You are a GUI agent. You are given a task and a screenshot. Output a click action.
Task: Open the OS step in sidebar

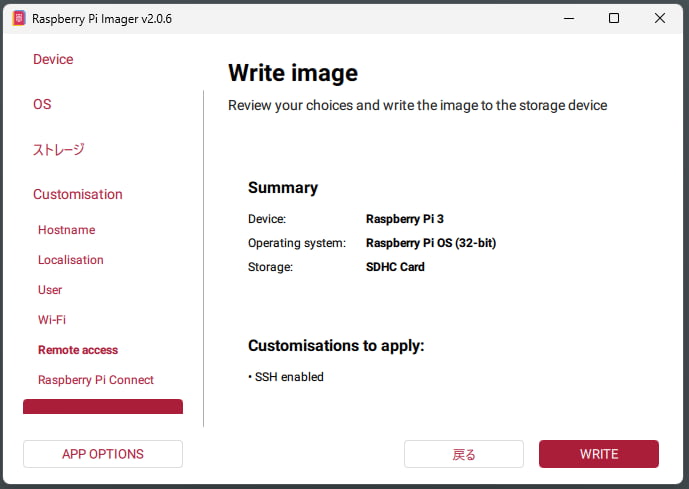pos(42,105)
